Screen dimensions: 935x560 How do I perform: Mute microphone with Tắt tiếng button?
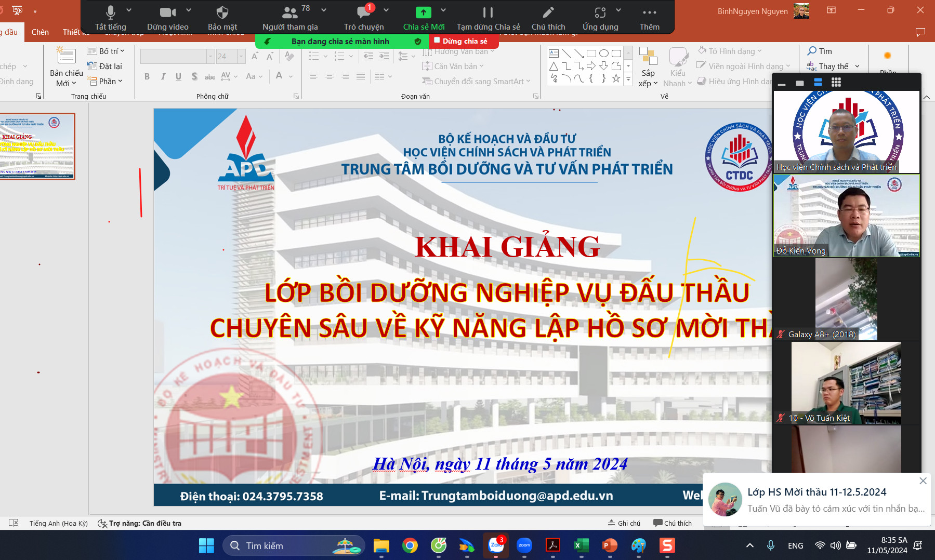(110, 13)
